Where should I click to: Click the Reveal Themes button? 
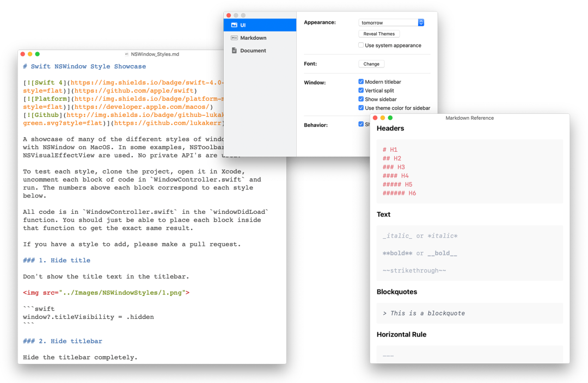[379, 34]
